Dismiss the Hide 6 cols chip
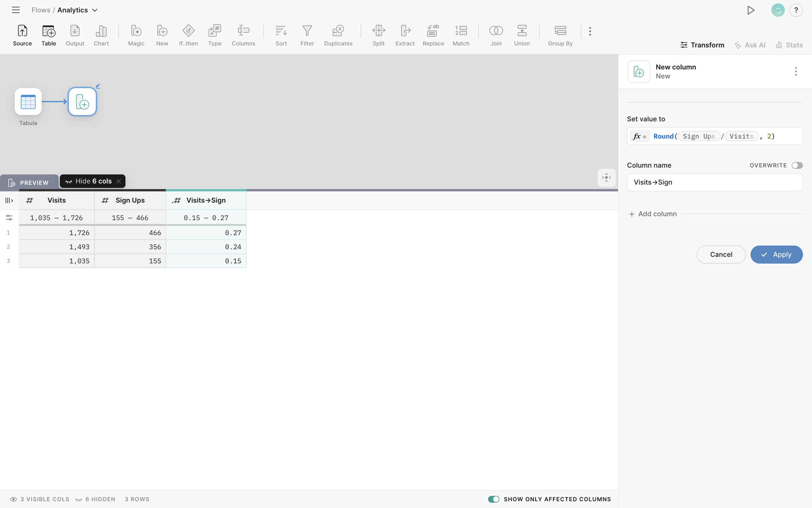812x508 pixels. point(119,181)
